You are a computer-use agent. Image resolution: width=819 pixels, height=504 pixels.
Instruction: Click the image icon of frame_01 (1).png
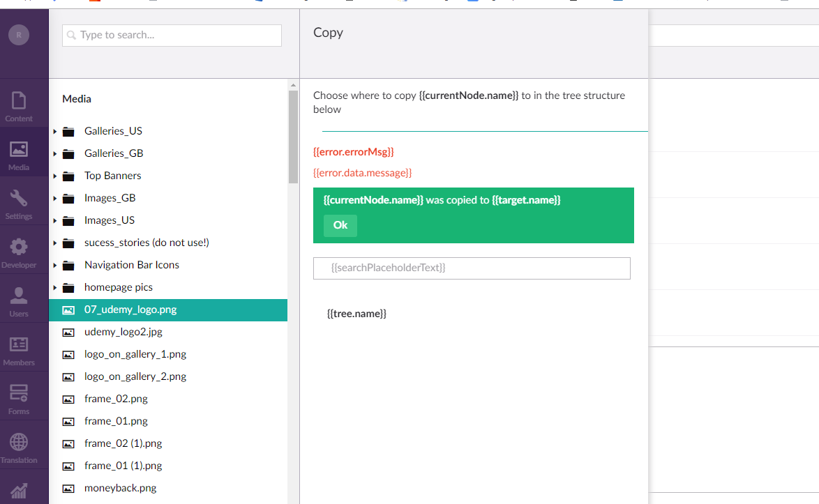(x=68, y=466)
